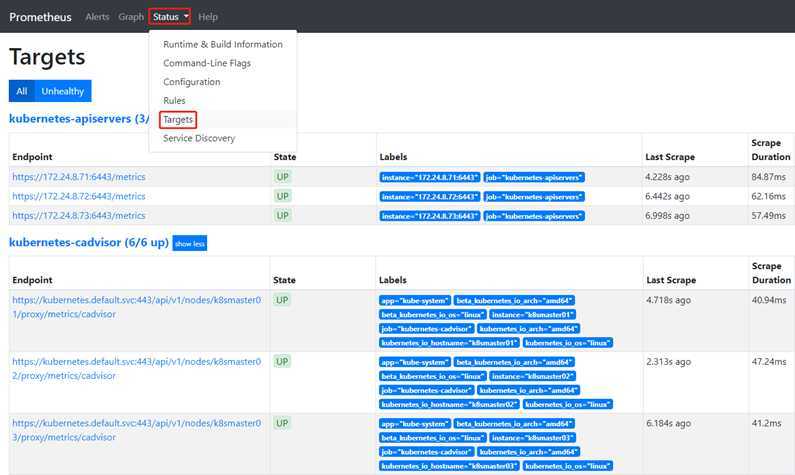This screenshot has height=475, width=795.
Task: Toggle the Status dropdown menu
Action: point(171,17)
